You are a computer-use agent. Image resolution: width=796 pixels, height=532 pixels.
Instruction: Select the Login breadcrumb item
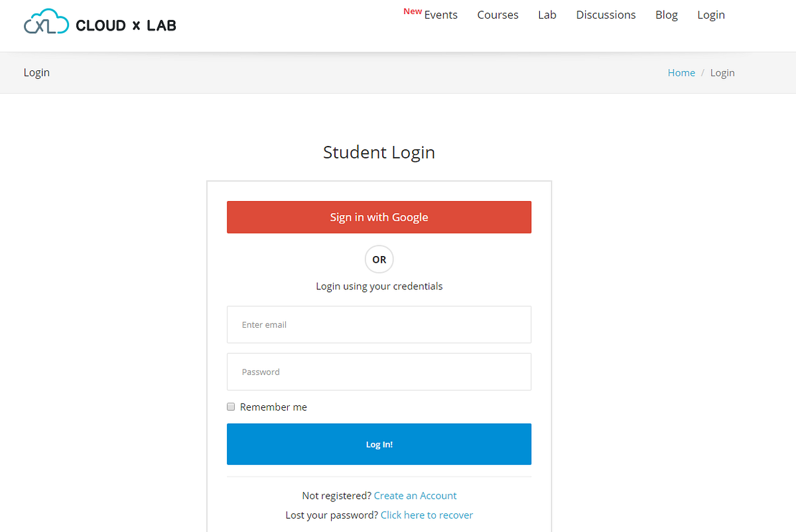722,72
